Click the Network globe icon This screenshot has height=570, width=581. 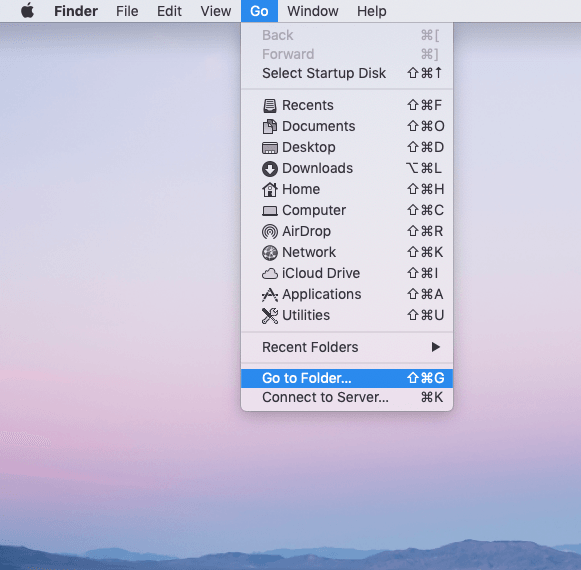pos(269,253)
